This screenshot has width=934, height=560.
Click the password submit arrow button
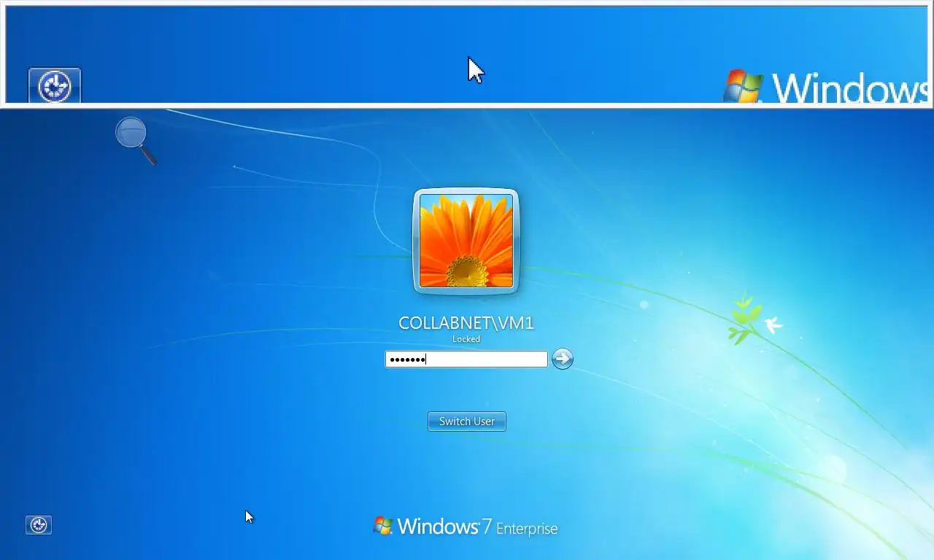(x=563, y=359)
